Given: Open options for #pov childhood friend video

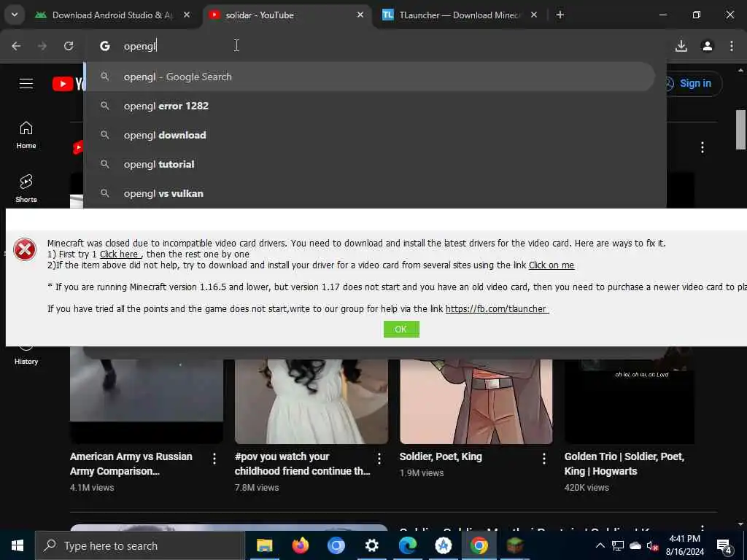Looking at the screenshot, I should [x=379, y=458].
